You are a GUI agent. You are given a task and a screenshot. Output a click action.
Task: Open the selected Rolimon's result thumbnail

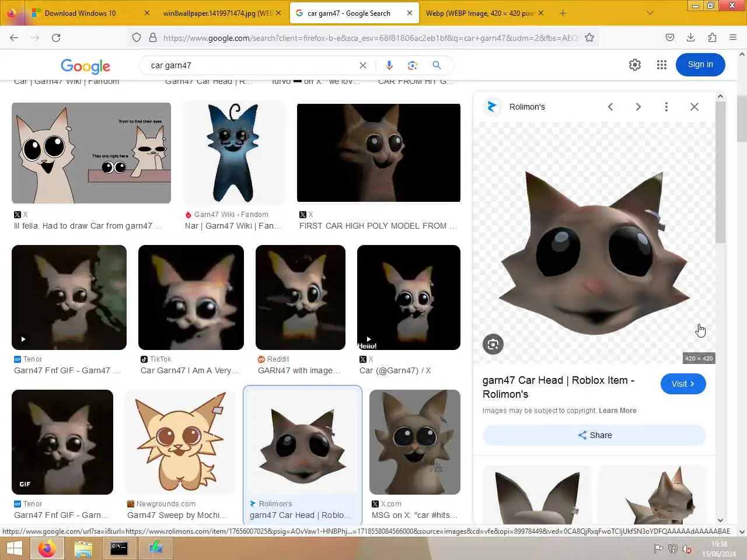pyautogui.click(x=302, y=442)
